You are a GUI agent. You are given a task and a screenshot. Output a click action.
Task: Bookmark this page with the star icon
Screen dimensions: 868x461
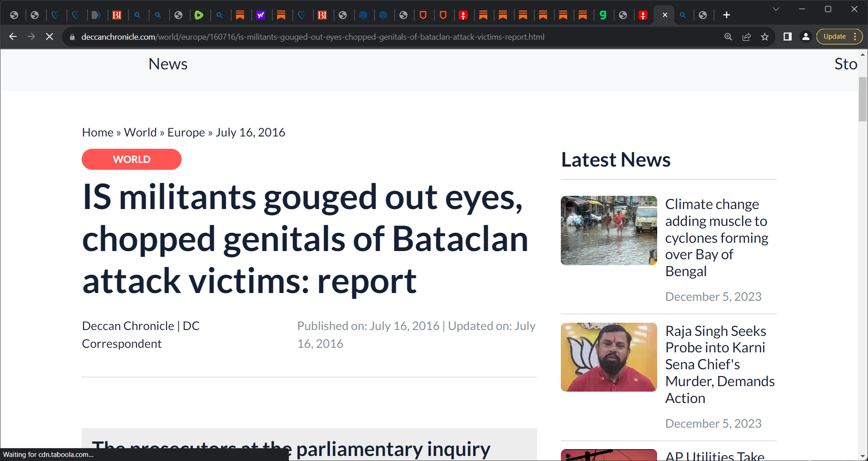765,37
